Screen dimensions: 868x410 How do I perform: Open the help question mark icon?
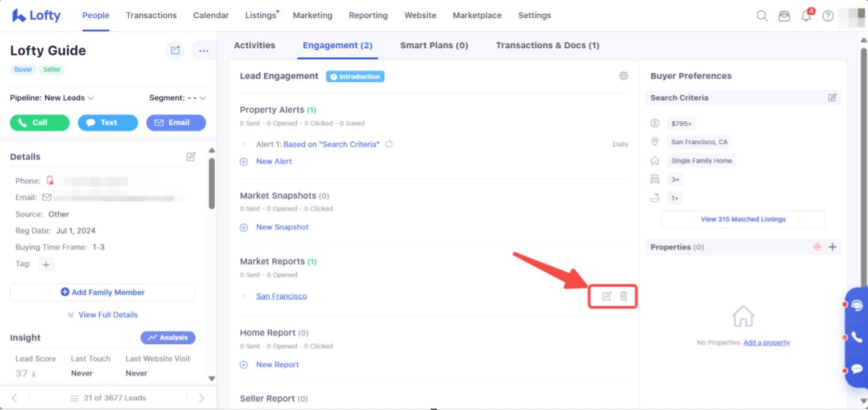point(828,16)
